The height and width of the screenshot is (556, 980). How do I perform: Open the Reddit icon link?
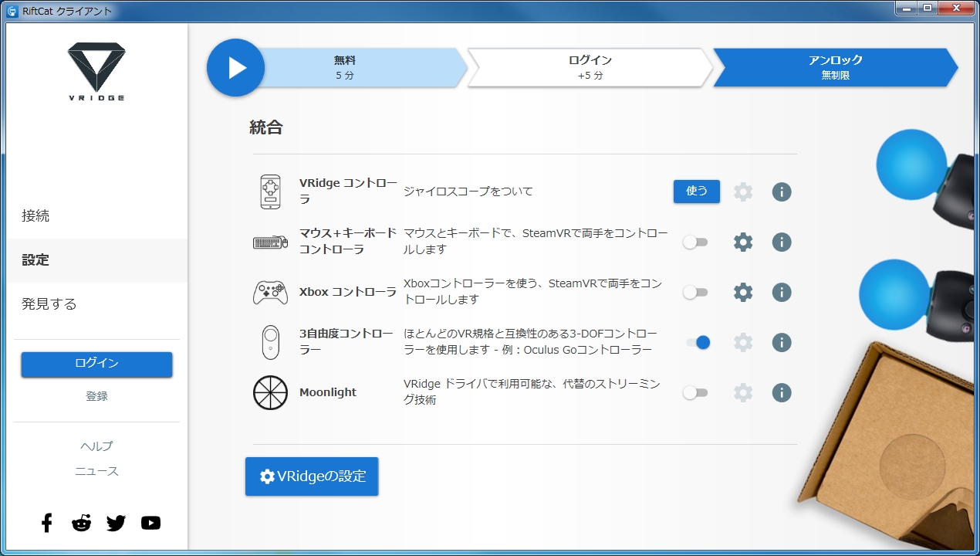coord(81,523)
